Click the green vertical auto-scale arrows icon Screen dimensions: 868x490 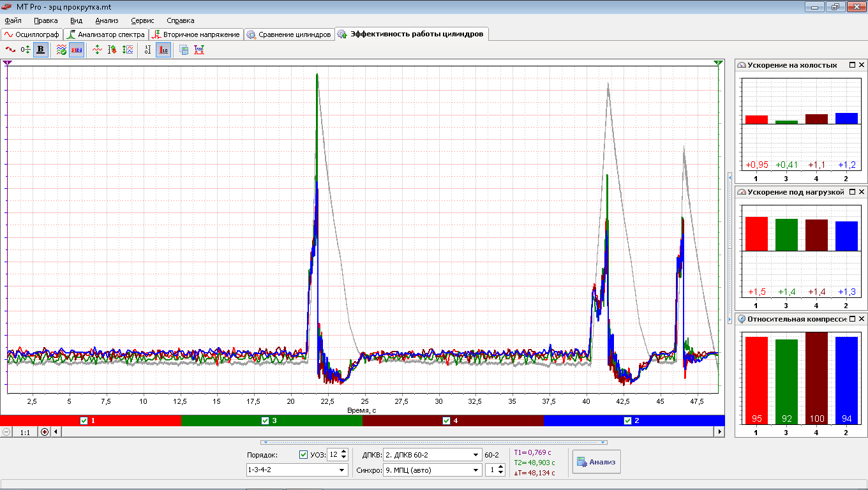(x=97, y=49)
